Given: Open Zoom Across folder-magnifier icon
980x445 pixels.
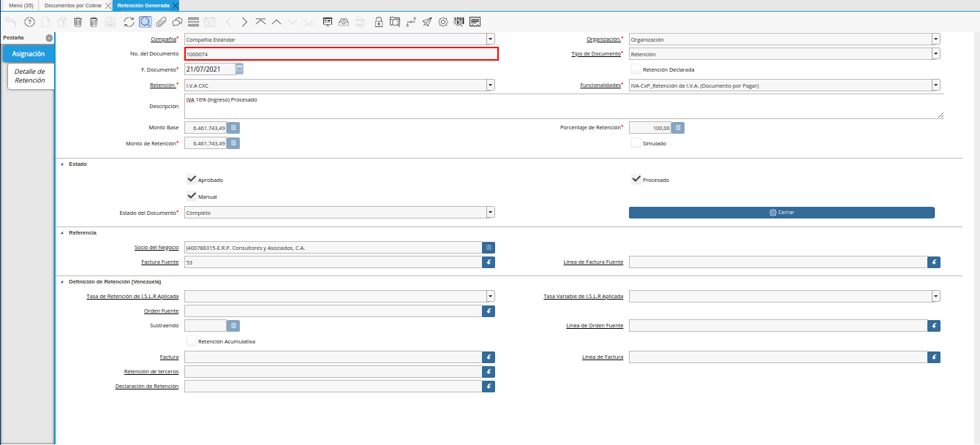Looking at the screenshot, I should coord(395,22).
